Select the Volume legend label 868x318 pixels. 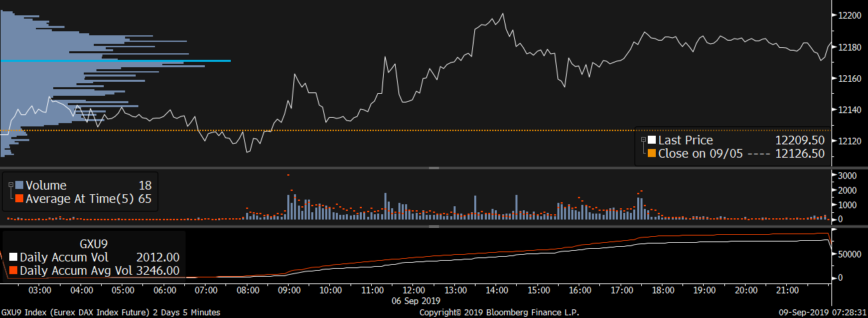click(x=46, y=186)
